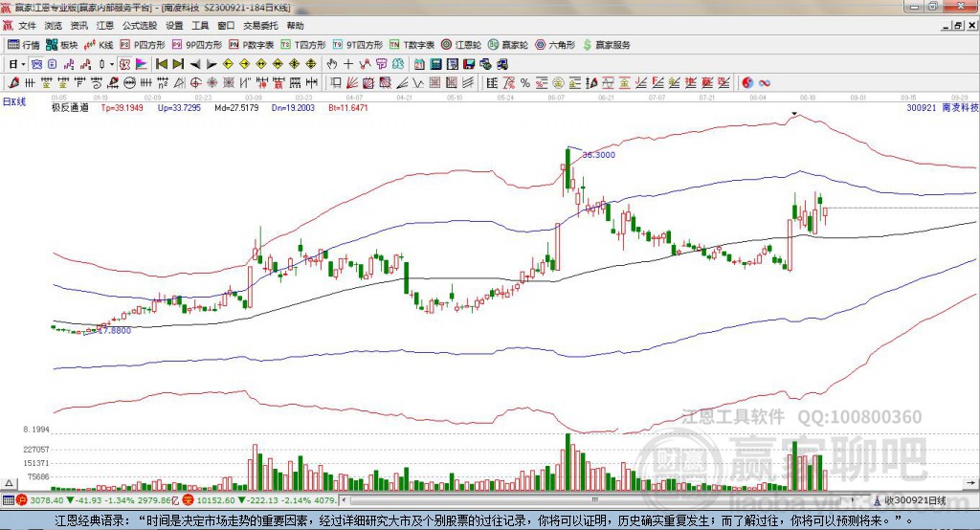Toggle the 权 price adjustment button
The image size is (980, 530).
point(124,64)
